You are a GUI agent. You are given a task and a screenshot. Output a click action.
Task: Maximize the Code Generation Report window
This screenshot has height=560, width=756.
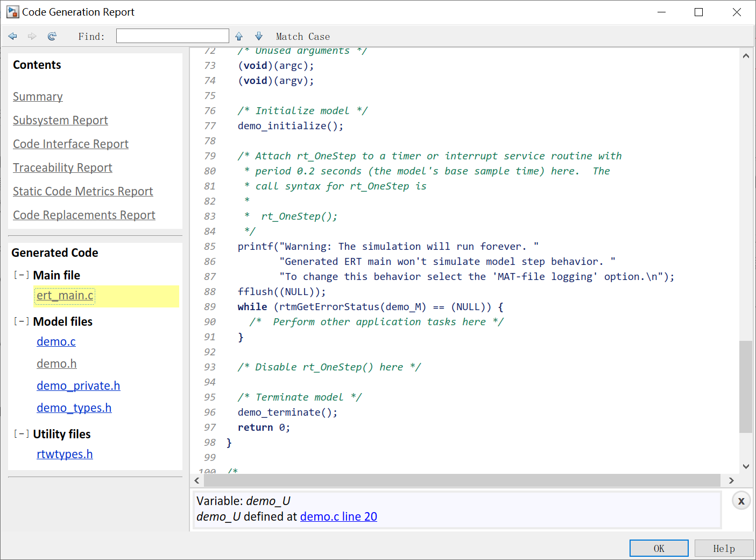tap(698, 12)
